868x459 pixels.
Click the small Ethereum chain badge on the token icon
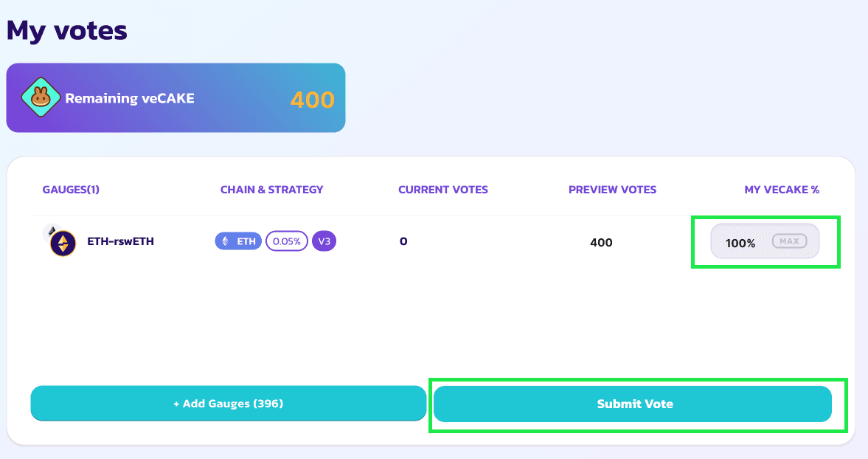49,231
